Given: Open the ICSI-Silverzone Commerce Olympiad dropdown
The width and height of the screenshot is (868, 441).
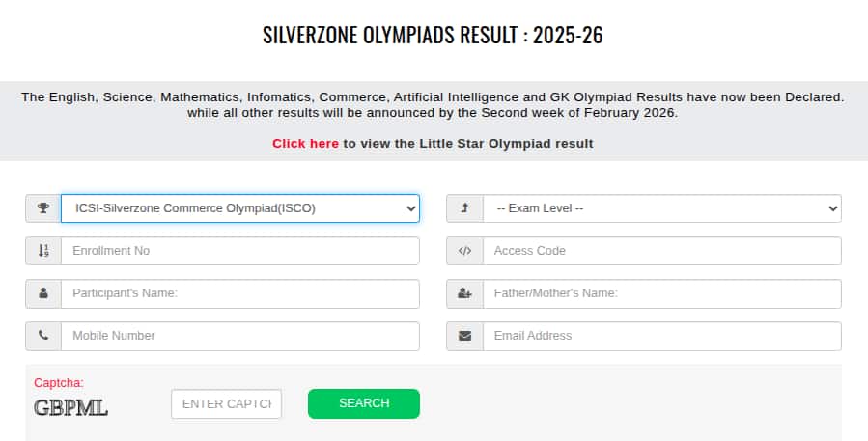Looking at the screenshot, I should click(239, 208).
